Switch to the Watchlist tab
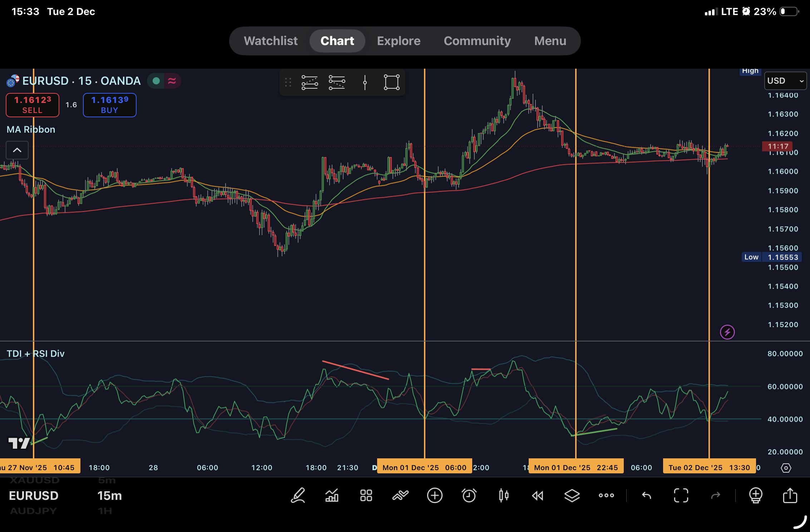Image resolution: width=810 pixels, height=532 pixels. (271, 41)
